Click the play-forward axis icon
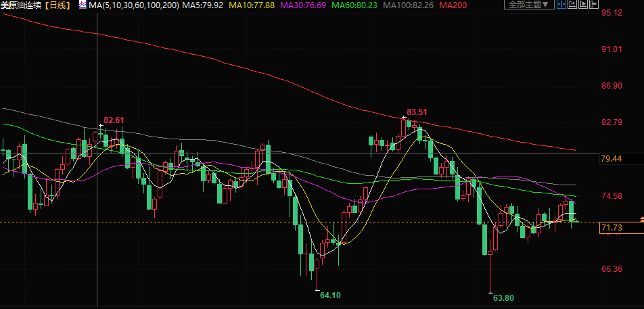Image resolution: width=644 pixels, height=309 pixels. click(x=583, y=4)
